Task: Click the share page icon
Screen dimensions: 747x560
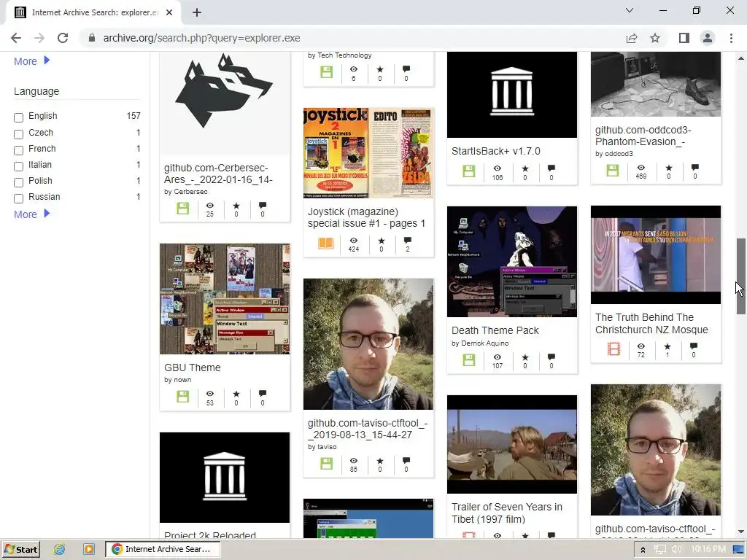Action: click(x=632, y=38)
